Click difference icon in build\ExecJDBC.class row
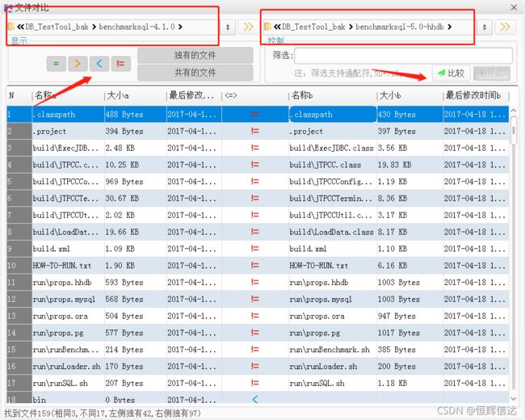The image size is (525, 420). [x=254, y=148]
